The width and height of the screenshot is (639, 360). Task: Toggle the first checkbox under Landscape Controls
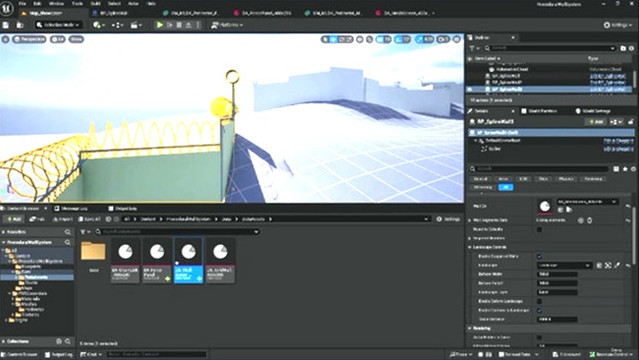coord(540,257)
